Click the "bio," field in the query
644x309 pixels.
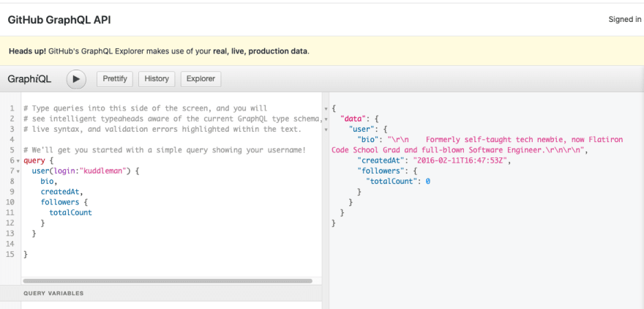49,181
